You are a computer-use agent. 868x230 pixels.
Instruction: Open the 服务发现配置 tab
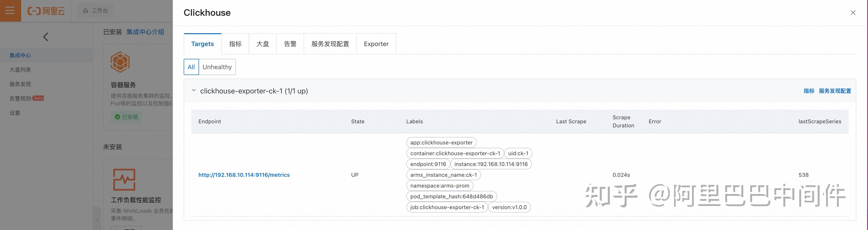pyautogui.click(x=330, y=44)
